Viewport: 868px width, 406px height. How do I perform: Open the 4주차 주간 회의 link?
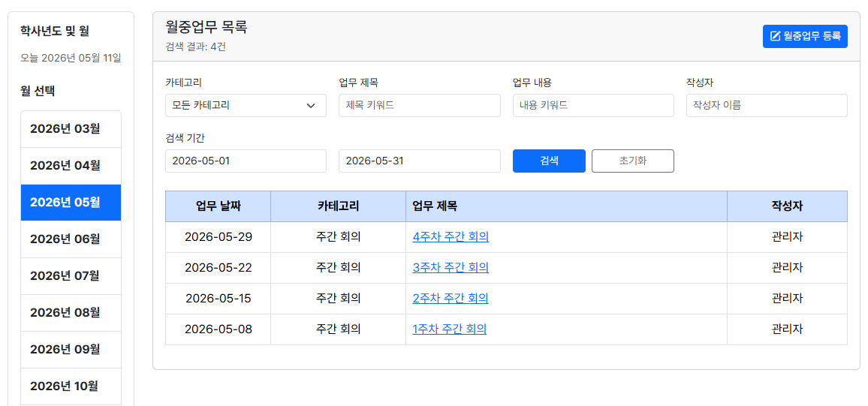tap(451, 237)
